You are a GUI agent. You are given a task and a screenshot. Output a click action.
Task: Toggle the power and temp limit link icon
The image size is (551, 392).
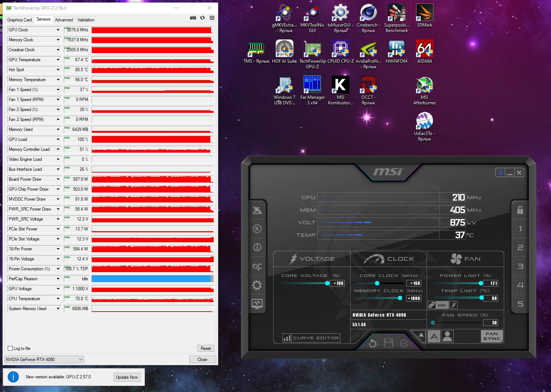click(x=432, y=305)
